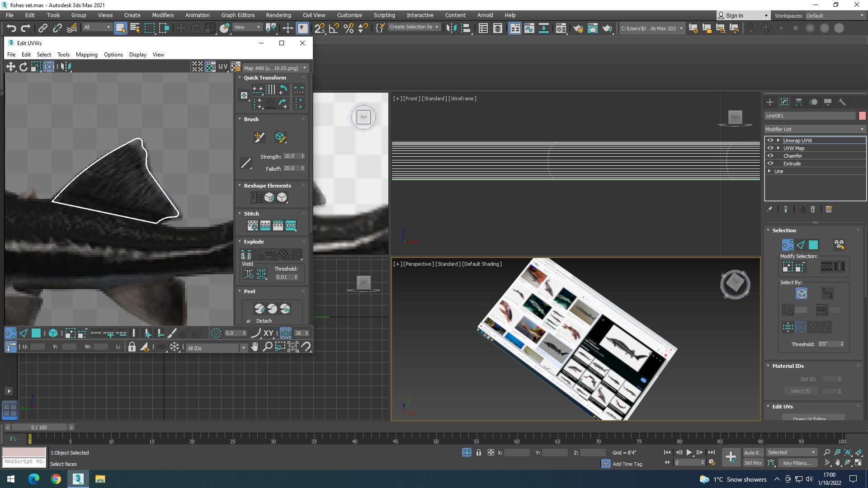Toggle visibility of Unwrap UVW modifier
Viewport: 868px width, 488px height.
coord(770,141)
